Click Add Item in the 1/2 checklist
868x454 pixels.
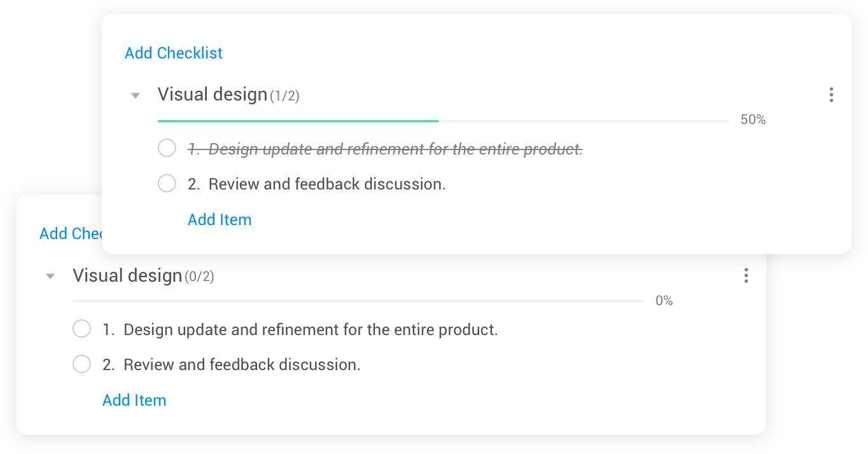pos(220,219)
